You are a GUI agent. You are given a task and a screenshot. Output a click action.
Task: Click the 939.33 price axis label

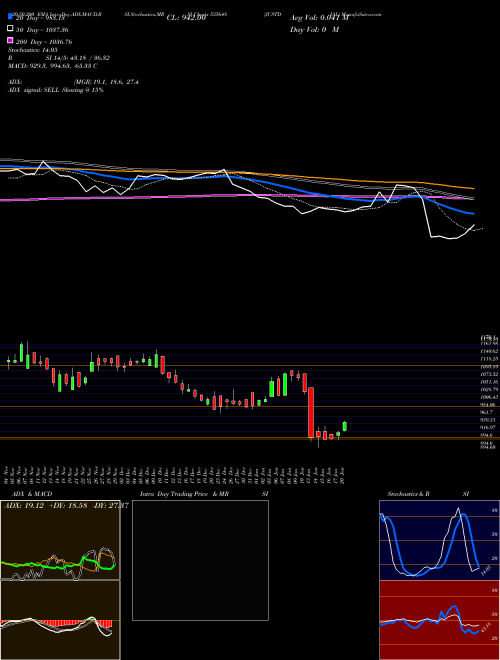pos(490,420)
